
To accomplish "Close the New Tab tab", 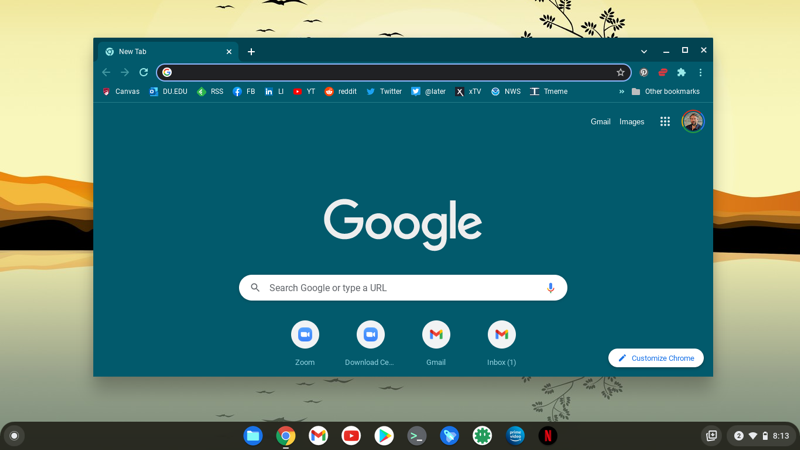I will [229, 52].
